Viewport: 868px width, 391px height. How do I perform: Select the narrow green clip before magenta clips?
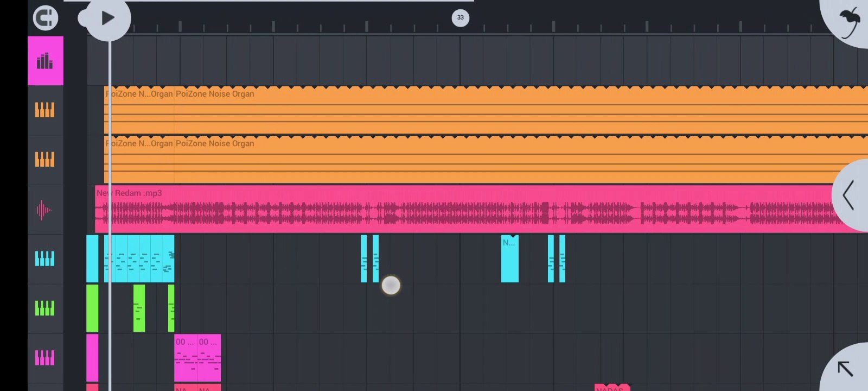pos(171,308)
